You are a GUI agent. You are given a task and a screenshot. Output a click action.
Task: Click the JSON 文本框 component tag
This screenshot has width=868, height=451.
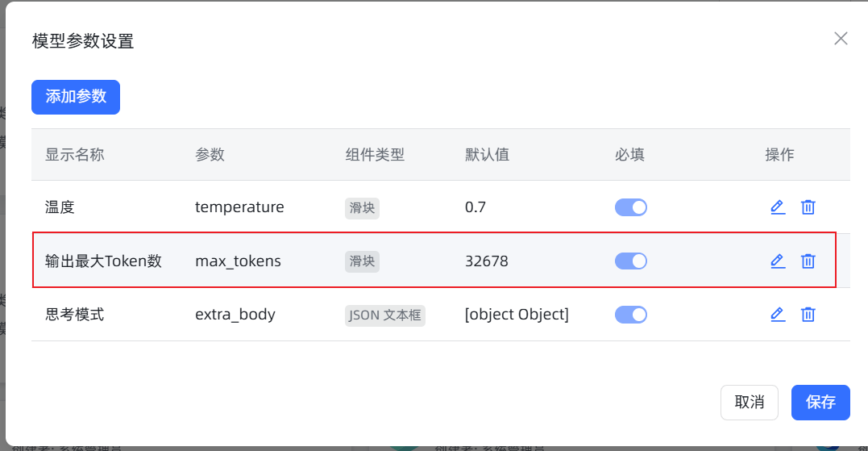click(x=384, y=315)
